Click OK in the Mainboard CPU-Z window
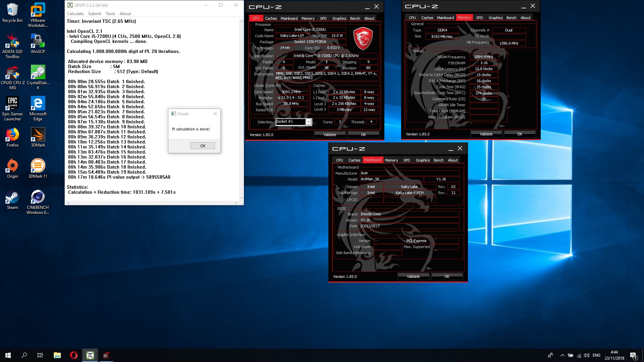 (447, 277)
